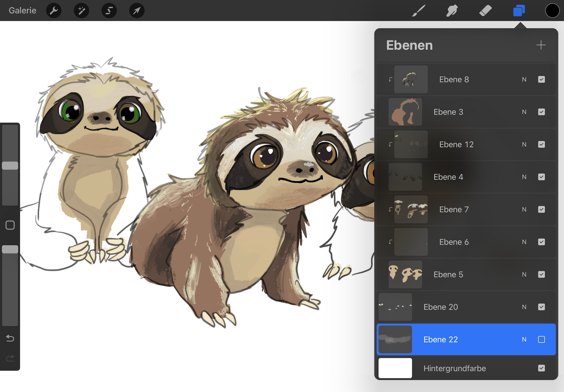
Task: Go back to Galerie
Action: (x=22, y=11)
